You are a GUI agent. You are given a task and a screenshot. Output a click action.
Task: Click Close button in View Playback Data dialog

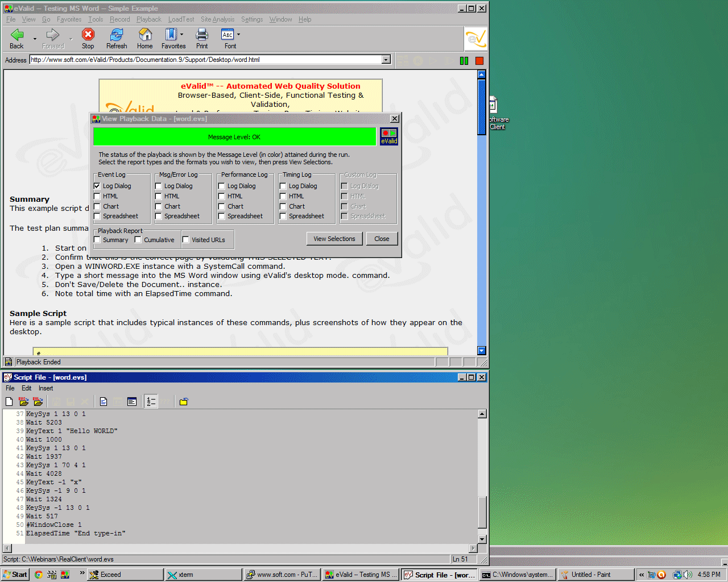click(382, 239)
